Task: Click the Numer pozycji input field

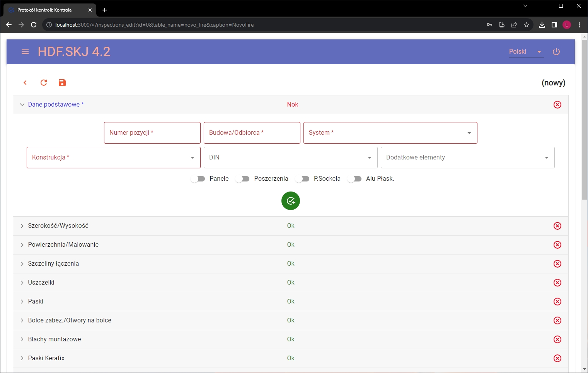Action: [152, 133]
